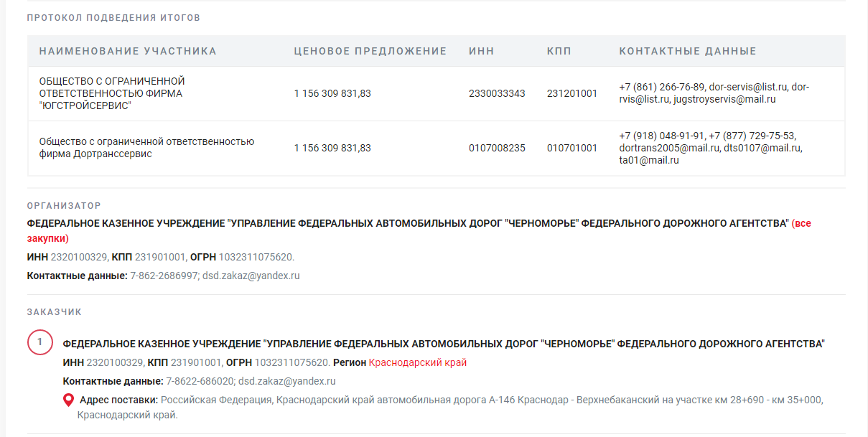The height and width of the screenshot is (437, 868).
Task: Click the ЮГСТРОЙСЕРВИС price offer value
Action: point(332,93)
